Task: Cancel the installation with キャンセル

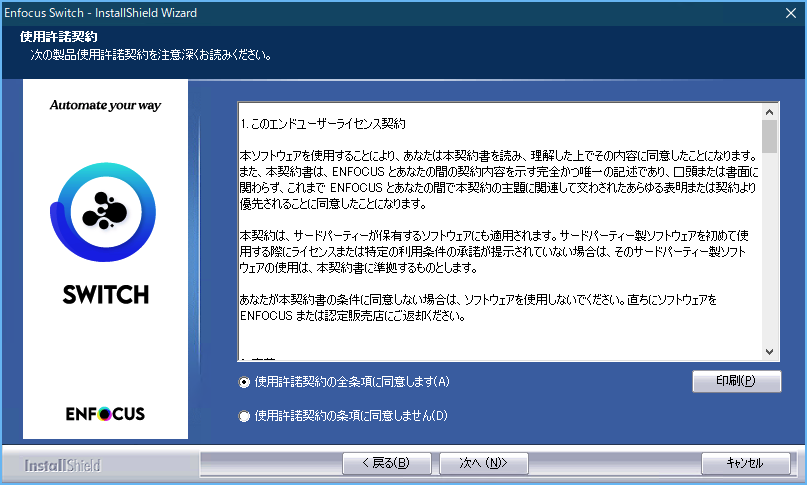Action: pyautogui.click(x=745, y=463)
